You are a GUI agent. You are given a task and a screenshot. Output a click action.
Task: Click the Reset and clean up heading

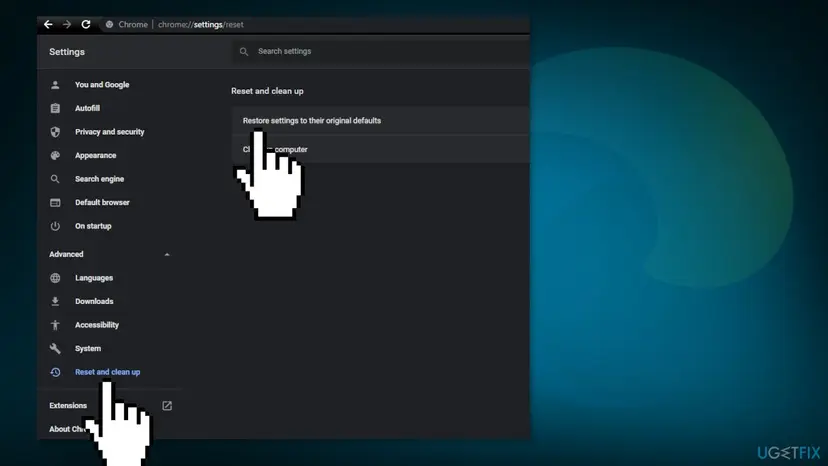tap(267, 91)
